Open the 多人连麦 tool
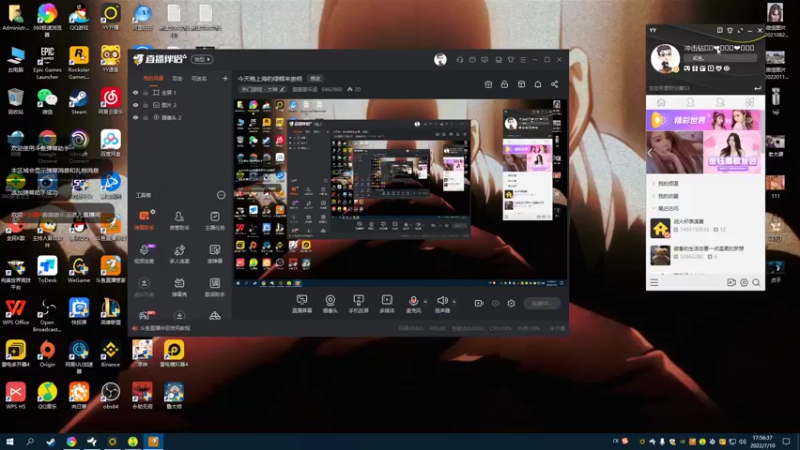Screen dimensions: 800x450 179,254
